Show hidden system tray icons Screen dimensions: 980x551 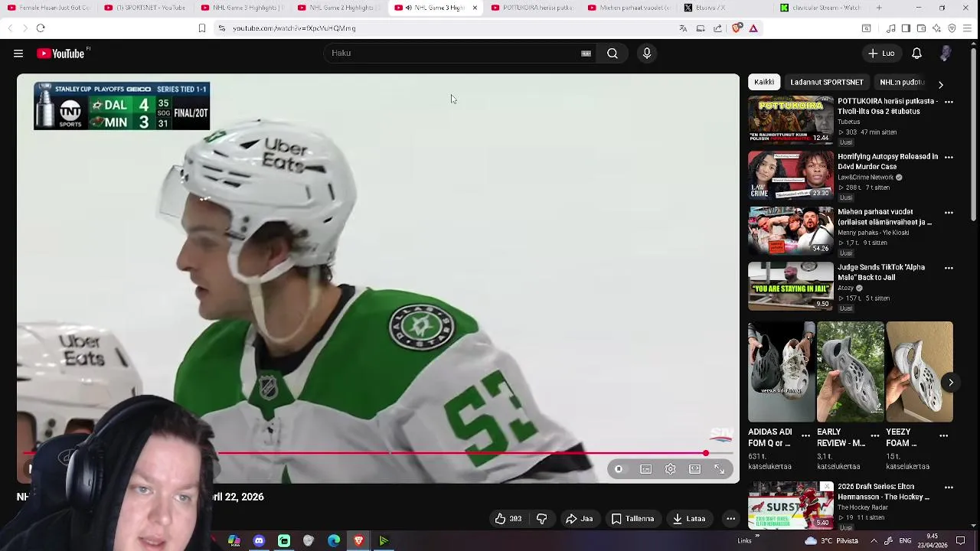pos(874,541)
